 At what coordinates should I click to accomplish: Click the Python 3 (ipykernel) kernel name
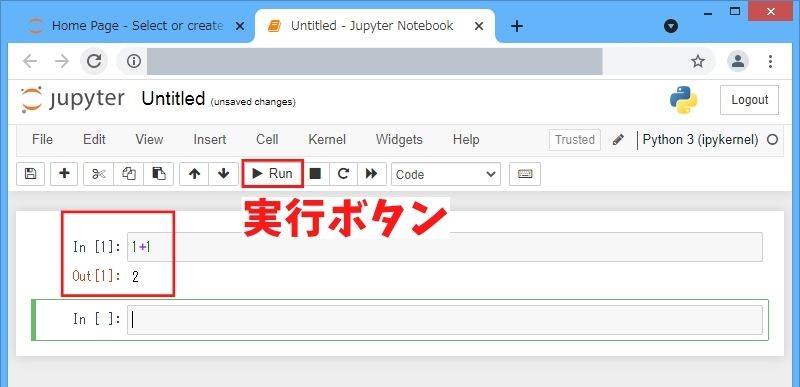pos(701,140)
